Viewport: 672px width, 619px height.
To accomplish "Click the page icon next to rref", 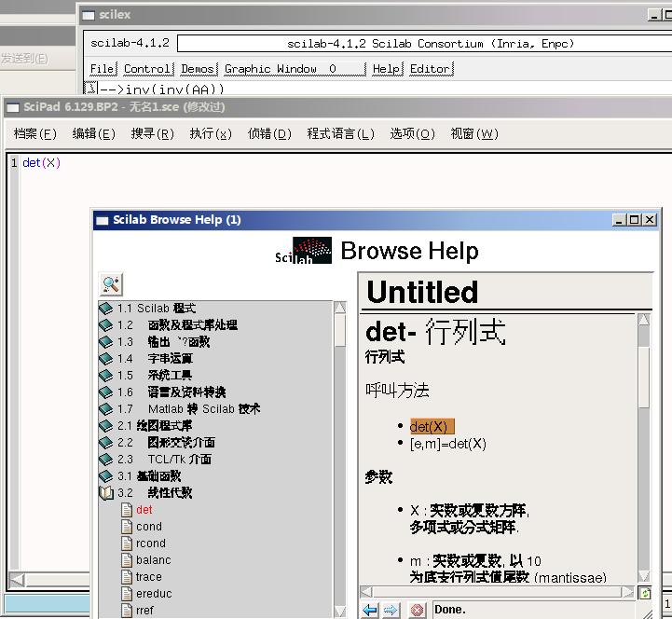I will click(127, 610).
